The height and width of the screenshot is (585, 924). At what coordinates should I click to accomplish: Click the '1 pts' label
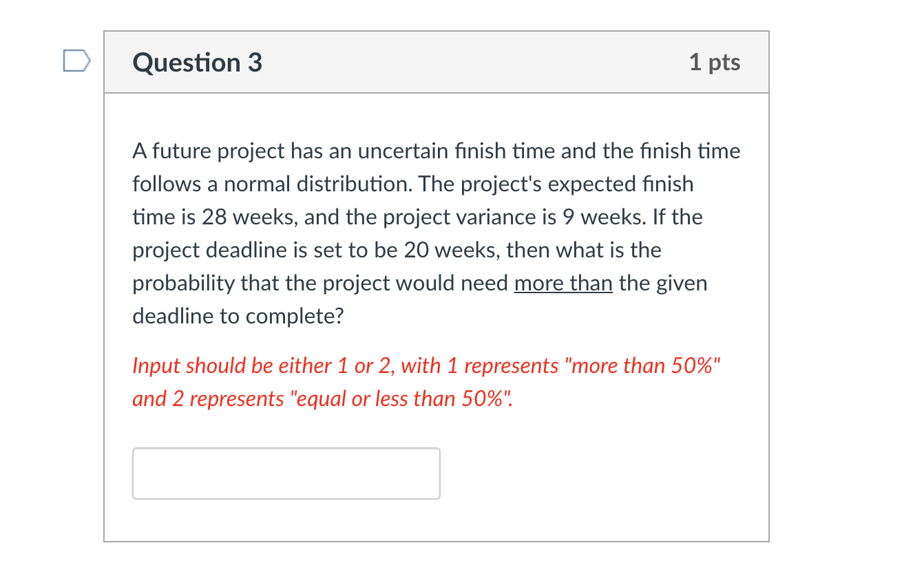pos(715,62)
